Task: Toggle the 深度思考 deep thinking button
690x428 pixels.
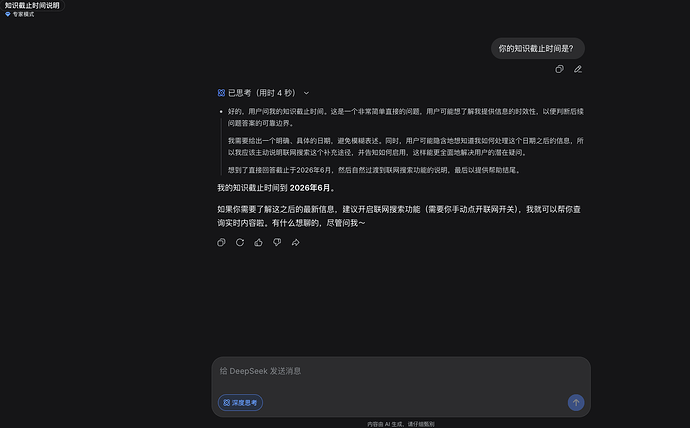Action: point(240,402)
